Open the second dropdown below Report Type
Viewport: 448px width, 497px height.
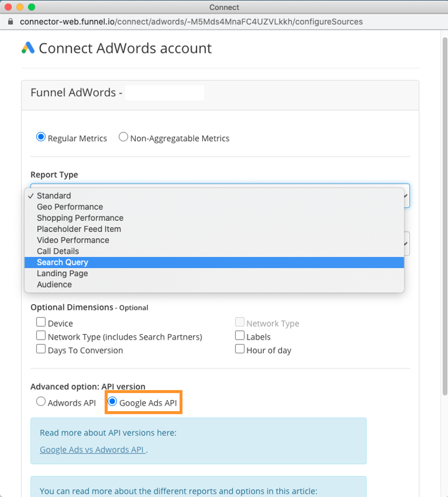(406, 243)
